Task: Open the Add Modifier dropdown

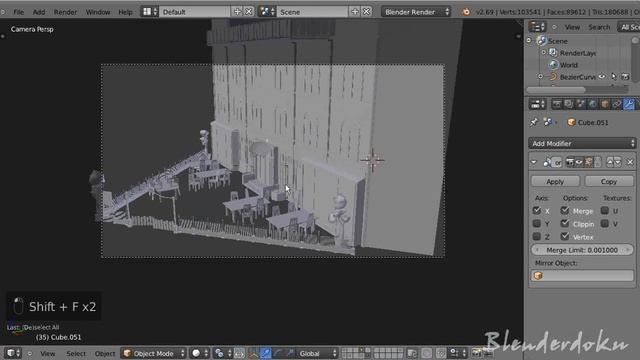Action: coord(582,143)
